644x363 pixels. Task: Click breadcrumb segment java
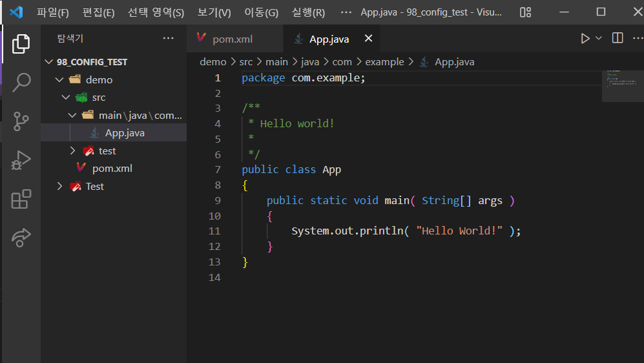pyautogui.click(x=309, y=62)
